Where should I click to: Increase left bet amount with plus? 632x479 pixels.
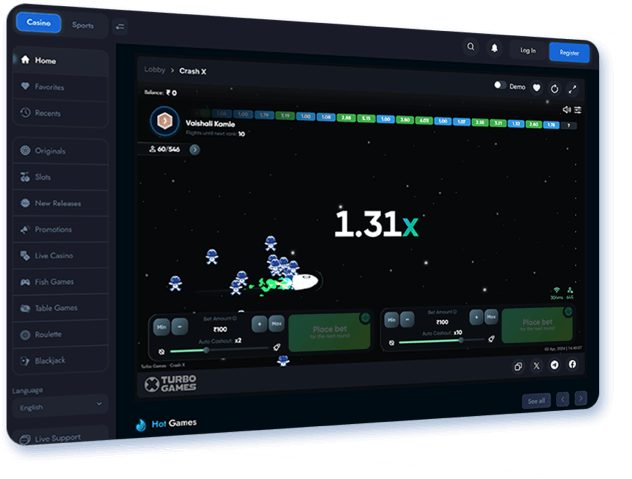point(259,324)
